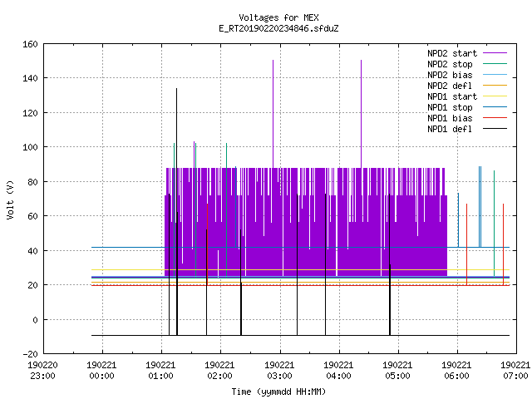The width and height of the screenshot is (532, 399).
Task: Select the 'NPD1 defl' legend label
Action: tap(450, 130)
